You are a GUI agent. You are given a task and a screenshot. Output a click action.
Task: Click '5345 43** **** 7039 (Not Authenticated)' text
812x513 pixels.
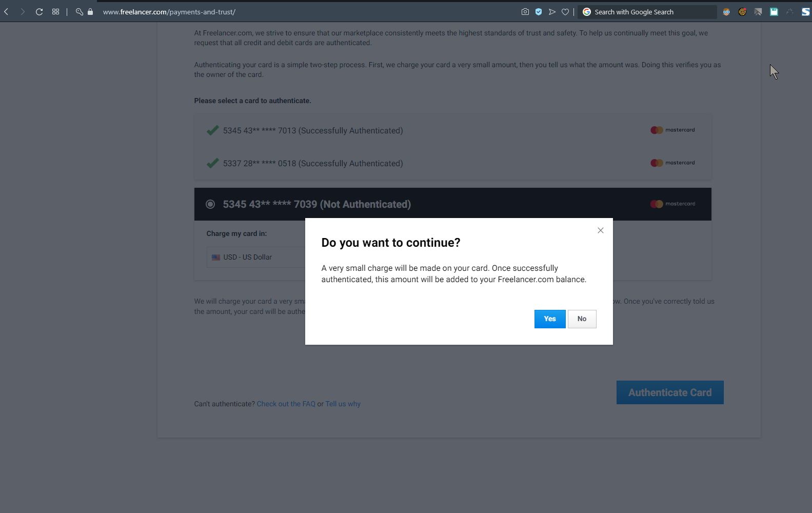317,204
